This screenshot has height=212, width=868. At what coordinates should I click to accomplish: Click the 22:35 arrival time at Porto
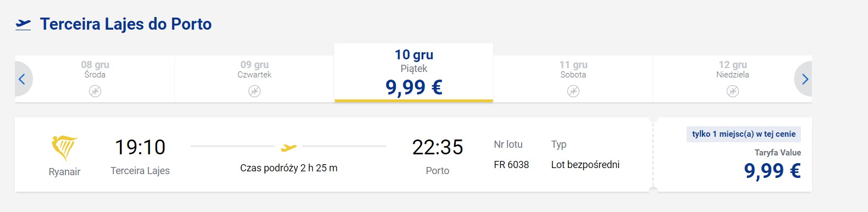438,147
